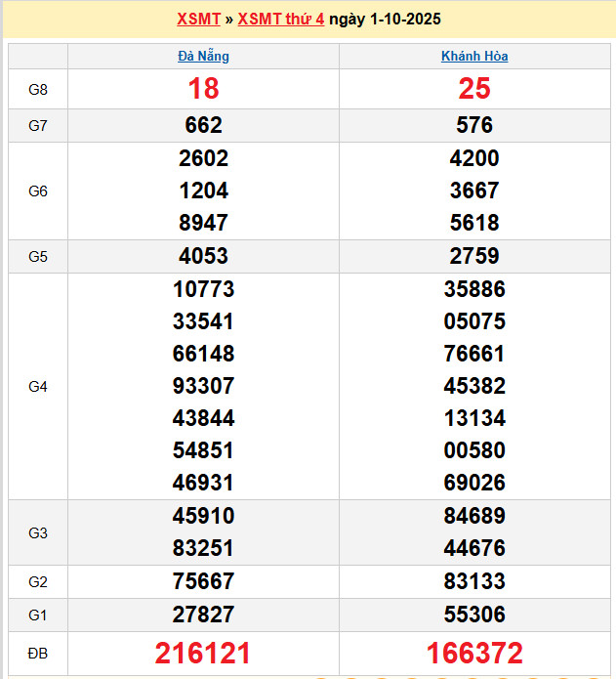The image size is (616, 679).
Task: Click the G7 number 662
Action: coord(203,125)
